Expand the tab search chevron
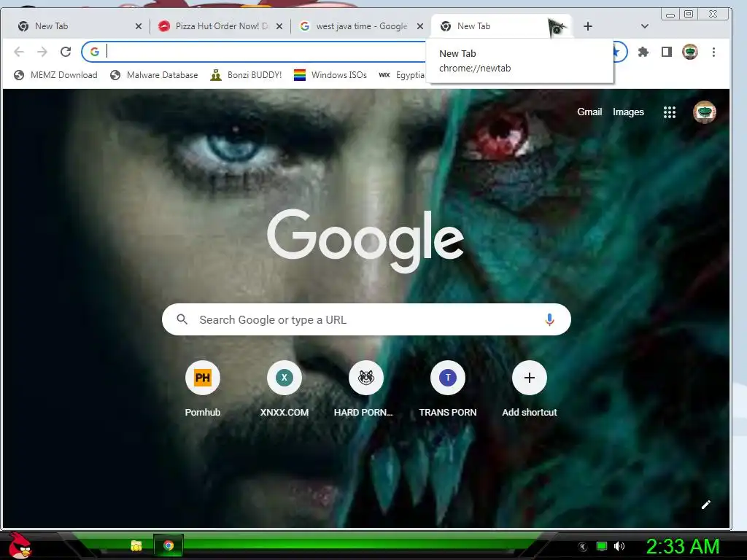The image size is (747, 560). tap(645, 26)
